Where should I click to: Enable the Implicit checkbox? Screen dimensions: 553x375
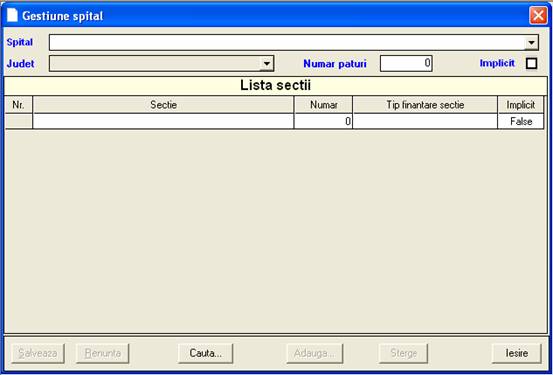click(x=531, y=63)
